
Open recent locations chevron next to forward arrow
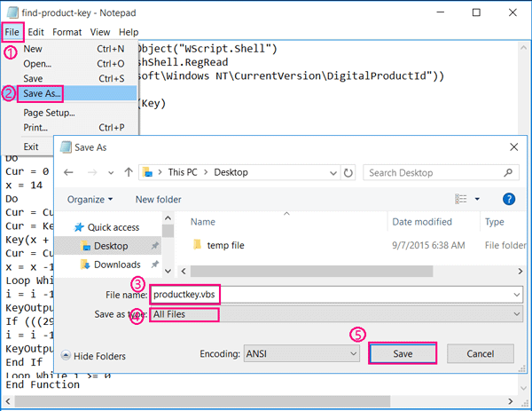(111, 173)
